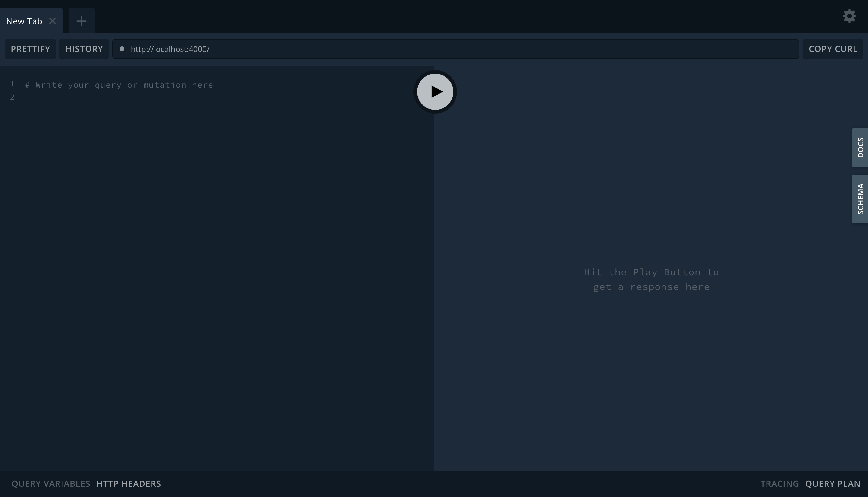This screenshot has height=497, width=868.
Task: Open the DOCS side panel
Action: click(860, 147)
